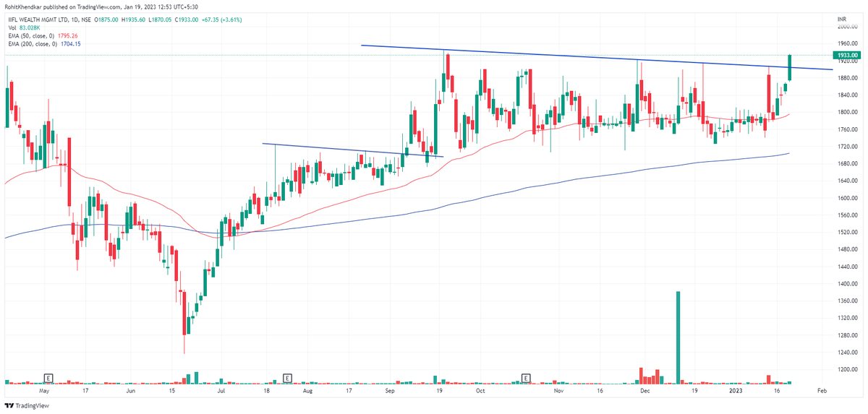Click the Sep label on time axis
The height and width of the screenshot is (414, 868).
pyautogui.click(x=391, y=389)
